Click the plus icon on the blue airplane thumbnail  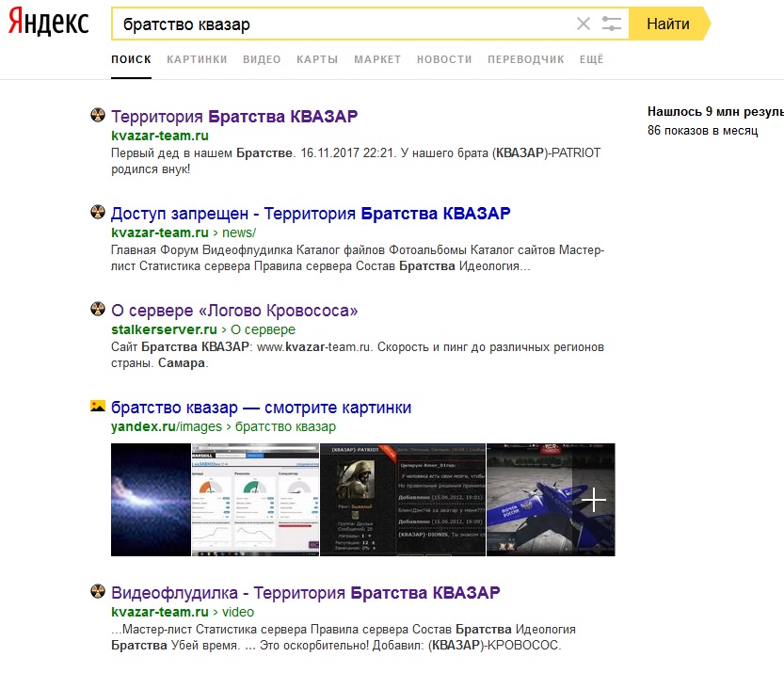(594, 500)
